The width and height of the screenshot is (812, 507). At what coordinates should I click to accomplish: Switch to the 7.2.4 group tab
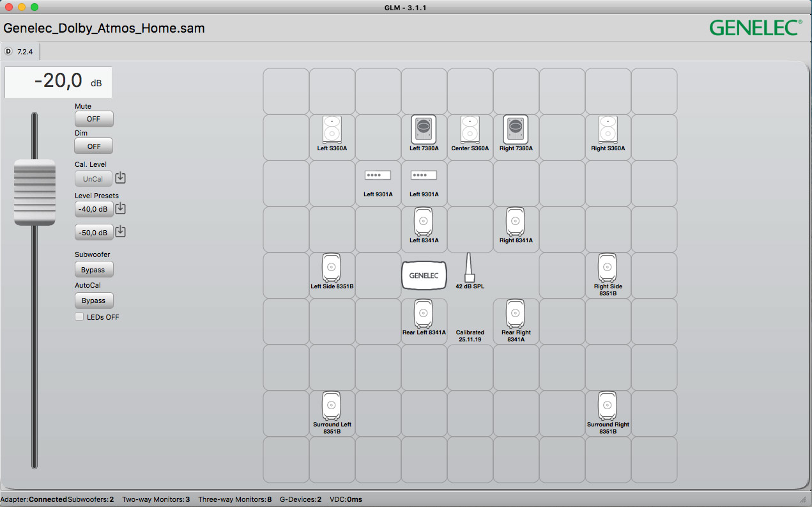point(21,51)
